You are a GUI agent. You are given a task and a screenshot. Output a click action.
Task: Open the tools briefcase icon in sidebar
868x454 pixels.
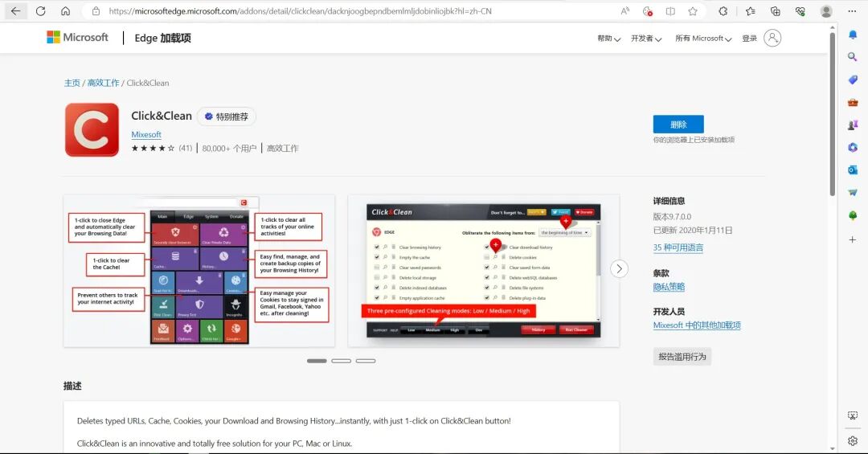pyautogui.click(x=853, y=102)
